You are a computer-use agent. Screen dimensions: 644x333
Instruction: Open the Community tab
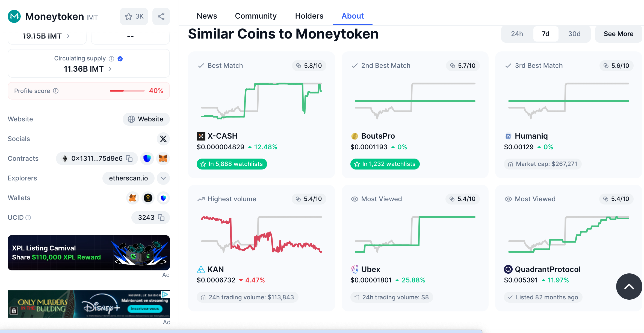256,16
